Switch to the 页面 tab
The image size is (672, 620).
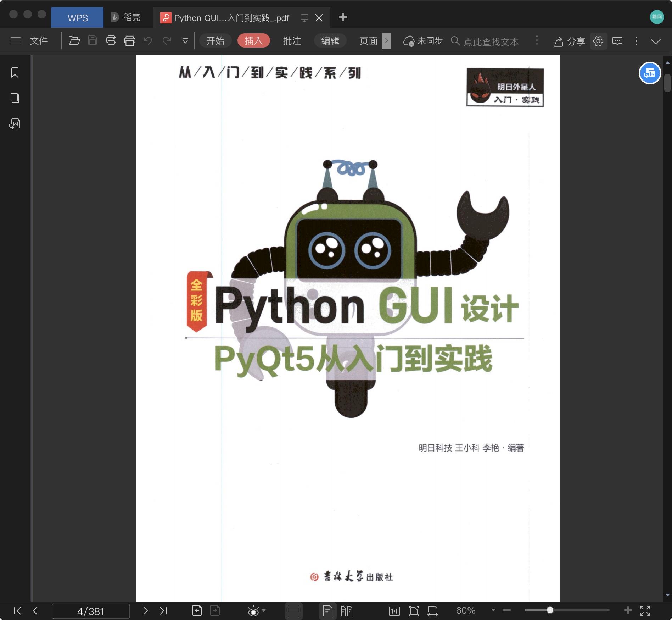[x=369, y=41]
